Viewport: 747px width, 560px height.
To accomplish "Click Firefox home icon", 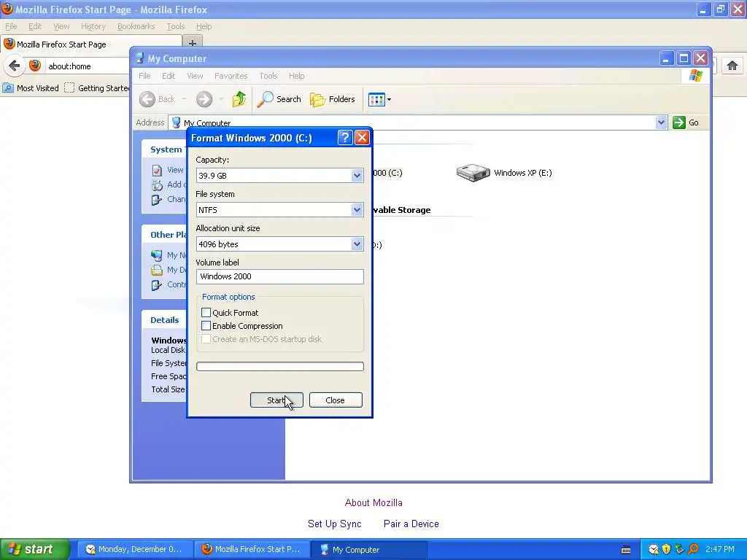I will pyautogui.click(x=732, y=66).
